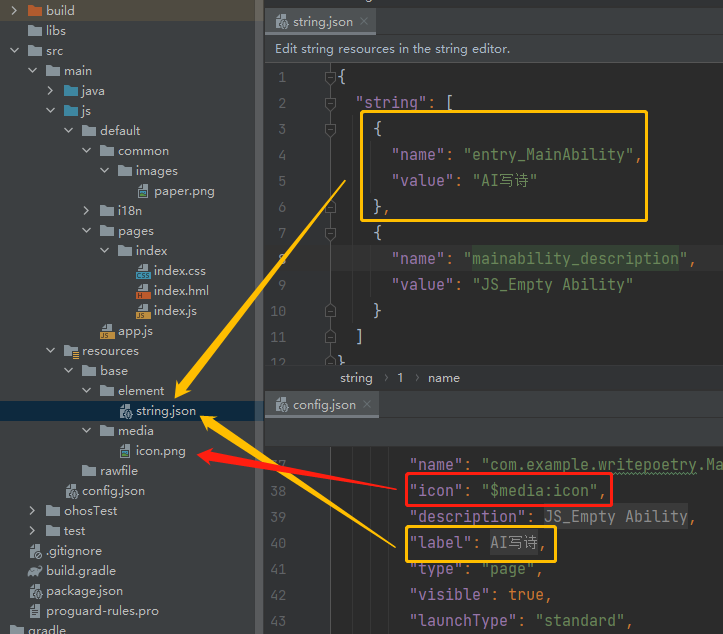Collapse the default folder chevron
This screenshot has width=723, height=634.
[x=68, y=130]
